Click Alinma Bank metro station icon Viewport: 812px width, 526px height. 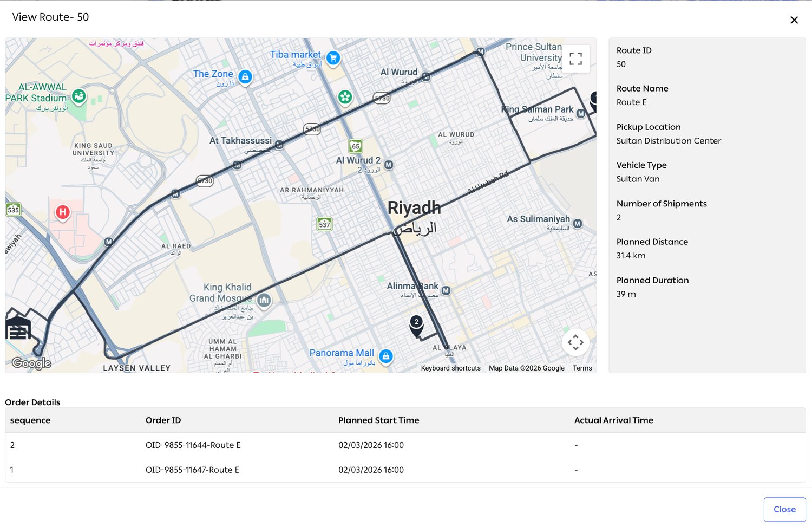[x=446, y=291]
